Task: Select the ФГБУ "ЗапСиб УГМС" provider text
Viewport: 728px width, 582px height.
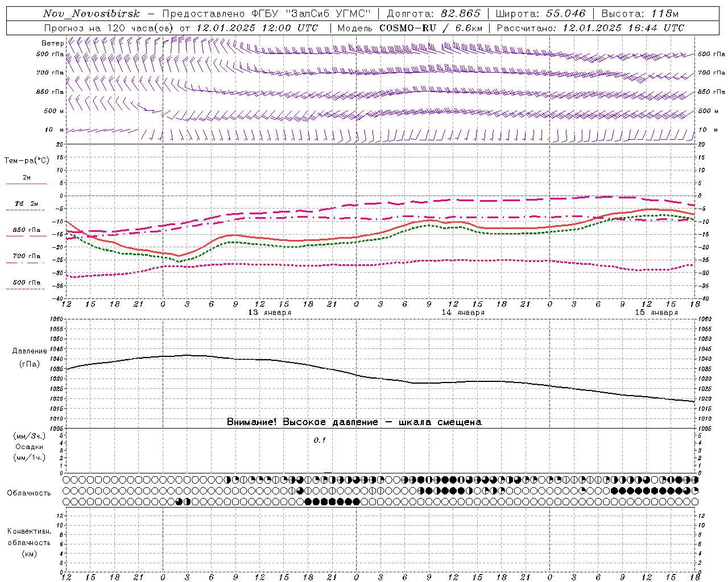Action: 312,14
